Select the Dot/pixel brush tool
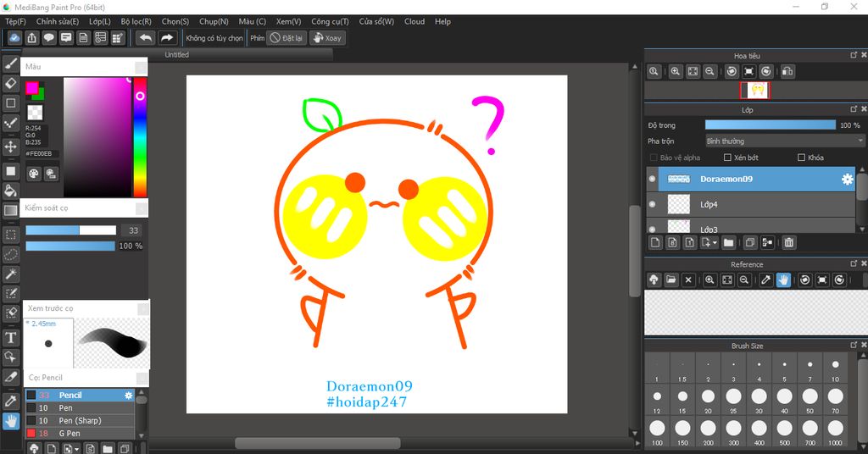Viewport: 868px width, 454px height. click(x=10, y=123)
